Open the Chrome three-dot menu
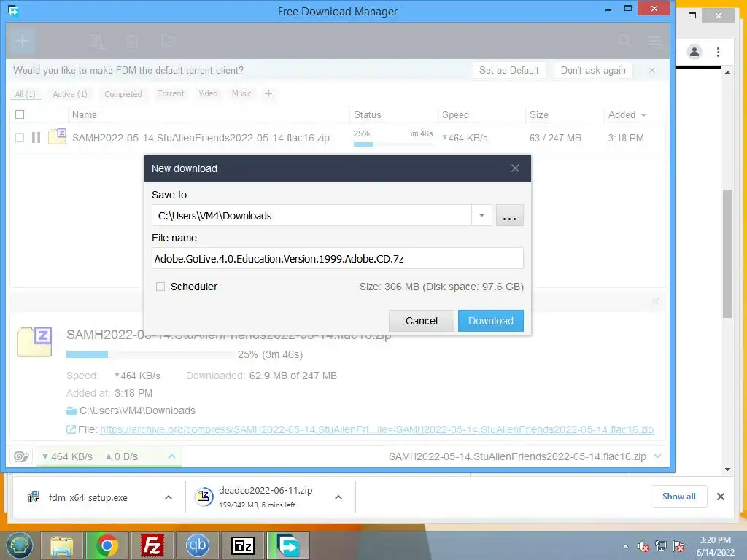This screenshot has width=747, height=560. pyautogui.click(x=718, y=52)
